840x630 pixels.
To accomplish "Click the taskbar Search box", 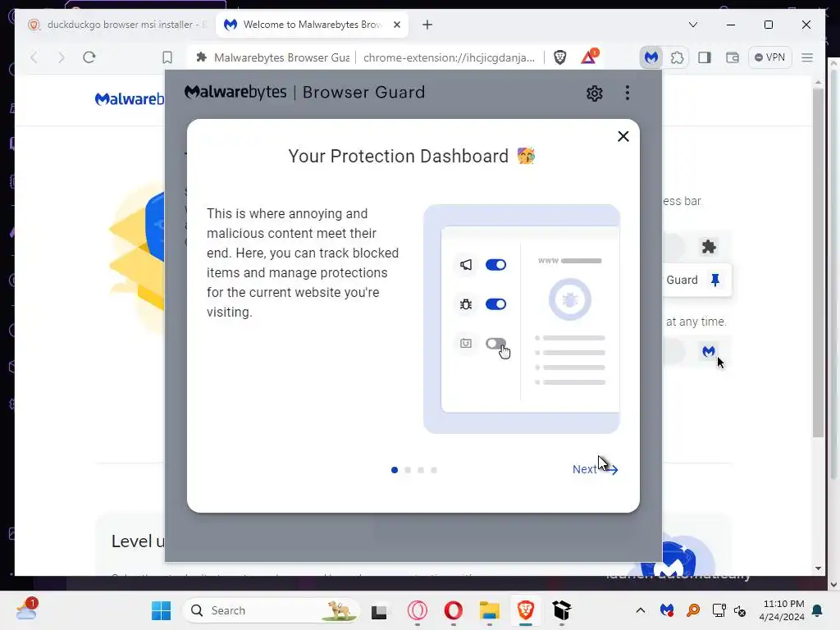I will click(x=271, y=610).
